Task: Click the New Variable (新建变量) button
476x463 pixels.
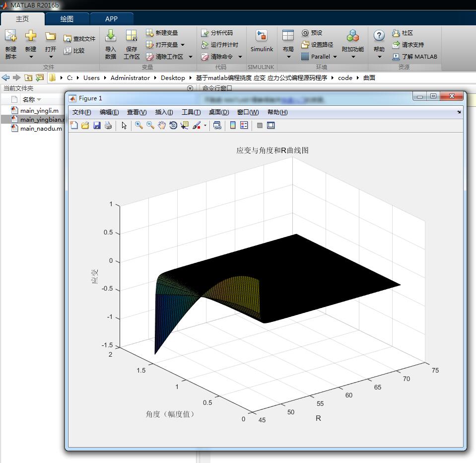Action: click(x=162, y=32)
